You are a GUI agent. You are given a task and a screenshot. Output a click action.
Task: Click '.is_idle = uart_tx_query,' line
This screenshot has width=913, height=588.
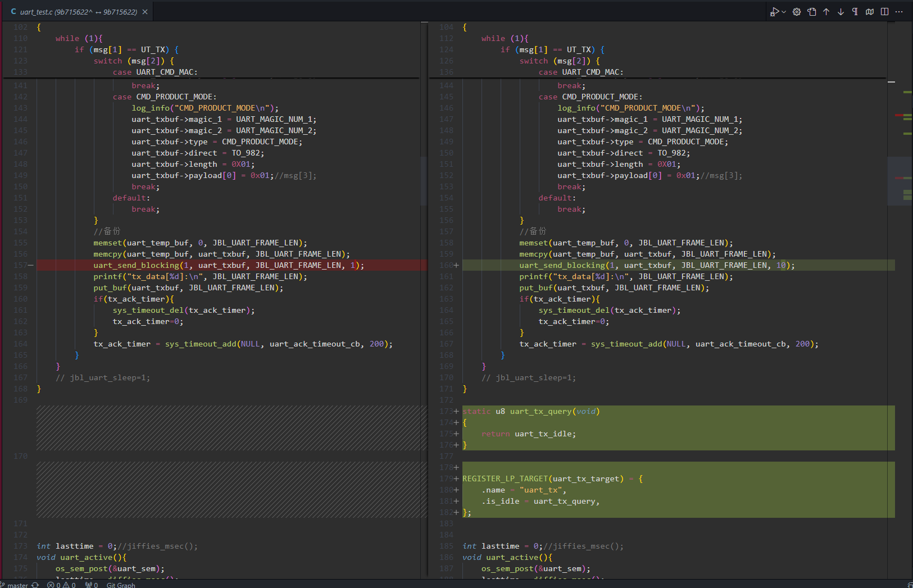coord(540,501)
